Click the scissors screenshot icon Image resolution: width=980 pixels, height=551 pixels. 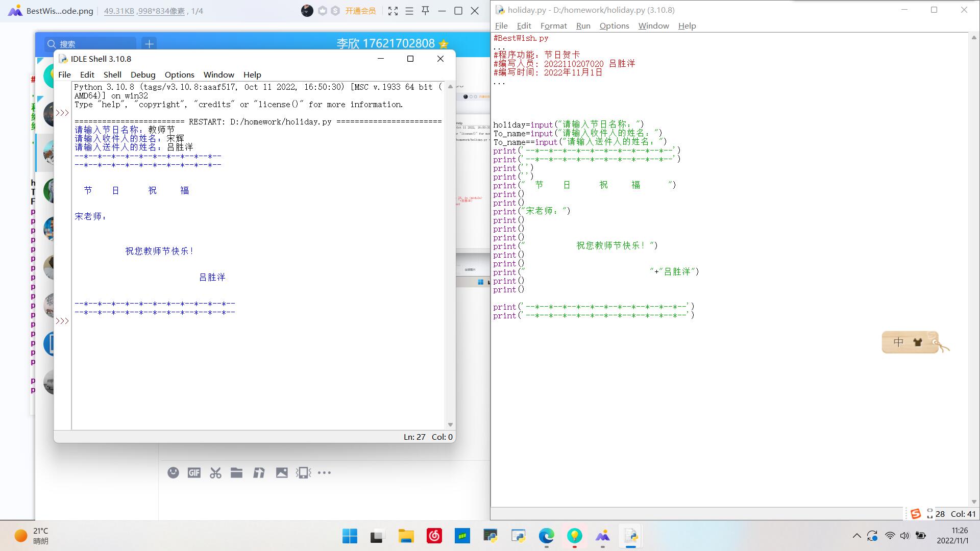tap(215, 473)
